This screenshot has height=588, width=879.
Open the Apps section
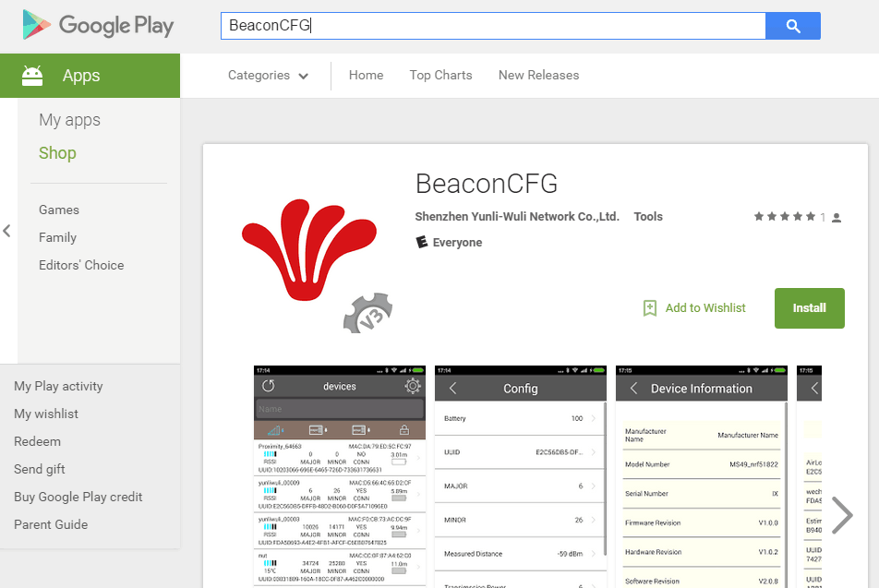(x=90, y=76)
